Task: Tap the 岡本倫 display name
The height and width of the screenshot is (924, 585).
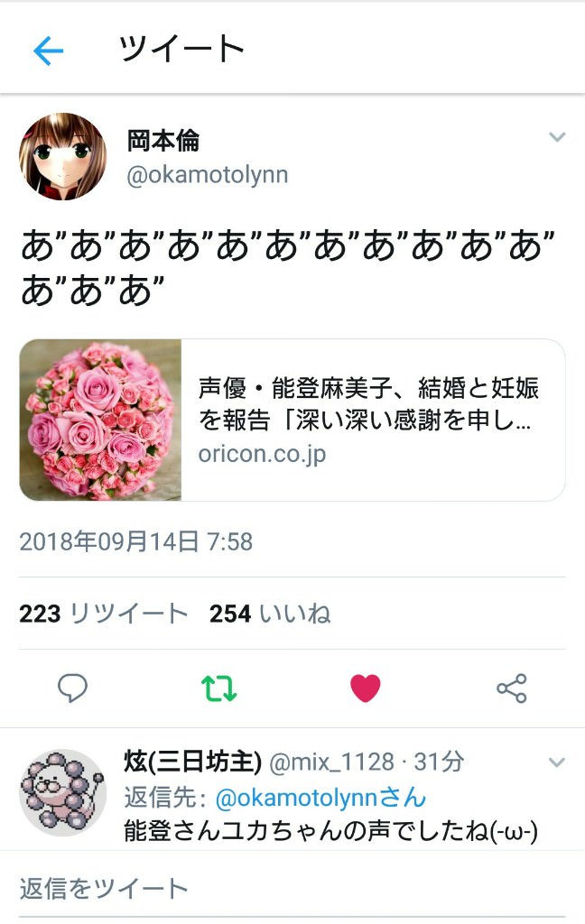Action: coord(163,141)
